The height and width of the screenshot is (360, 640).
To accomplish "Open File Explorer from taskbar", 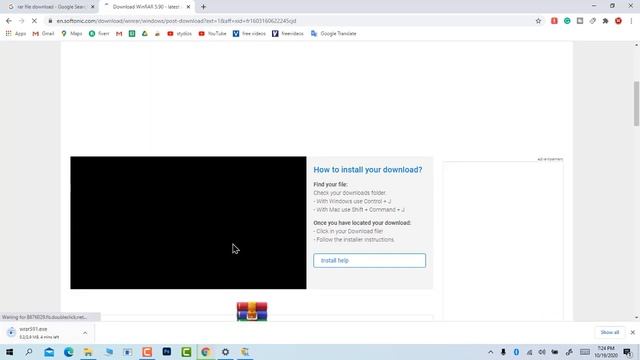I will (x=88, y=352).
